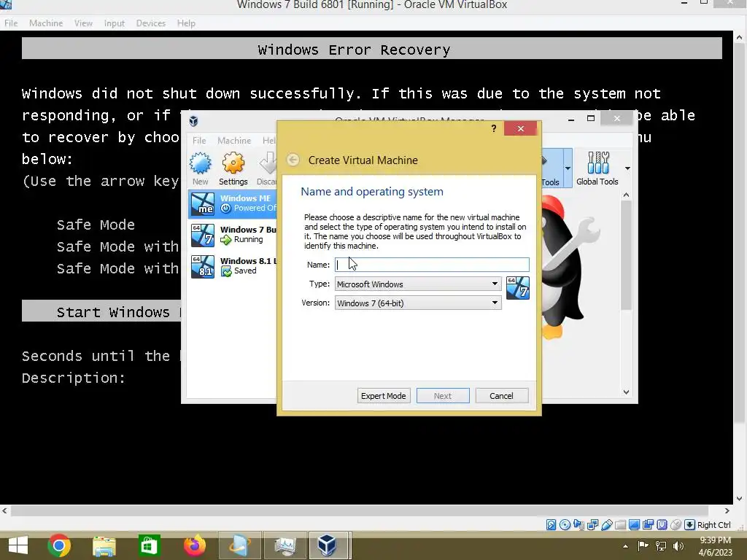Select the Windows 8.1 saved machine

coord(233,266)
